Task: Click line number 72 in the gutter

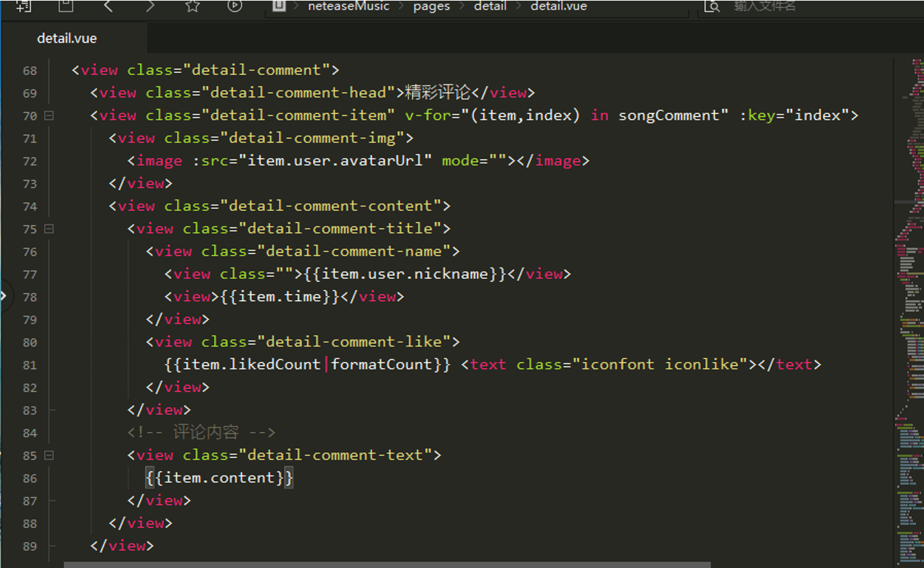Action: click(x=30, y=161)
